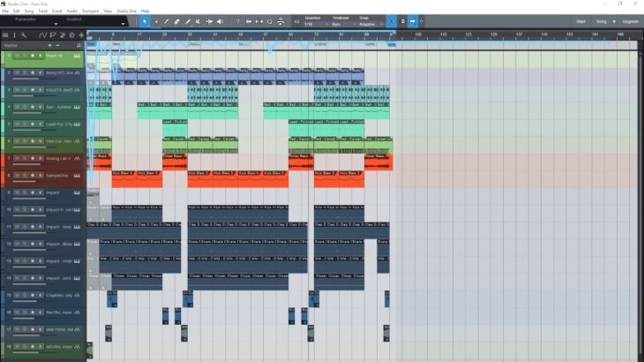Open the Studio One menu

coord(126,11)
